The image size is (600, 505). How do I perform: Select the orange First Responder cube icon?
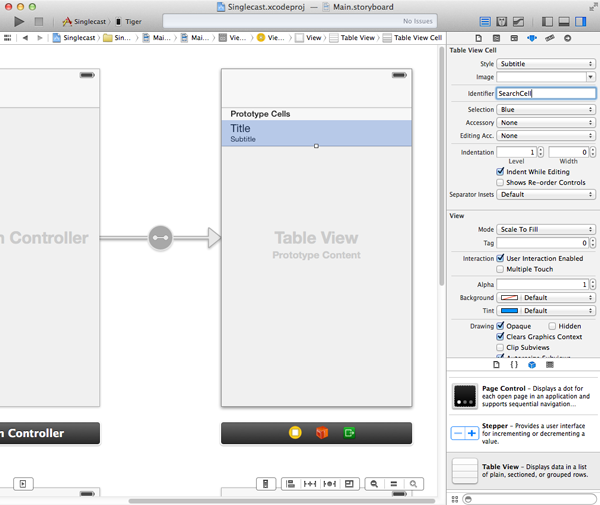tap(322, 433)
